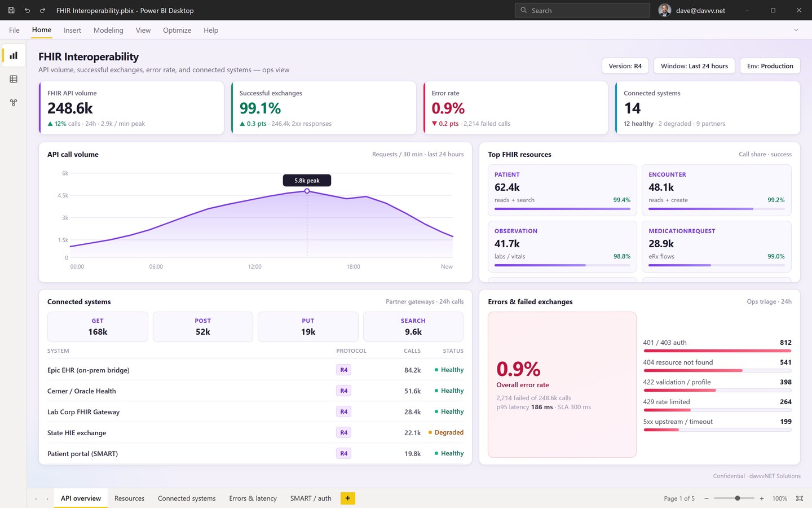Screen dimensions: 812x508
Task: Go to next page tab arrow
Action: click(x=47, y=499)
